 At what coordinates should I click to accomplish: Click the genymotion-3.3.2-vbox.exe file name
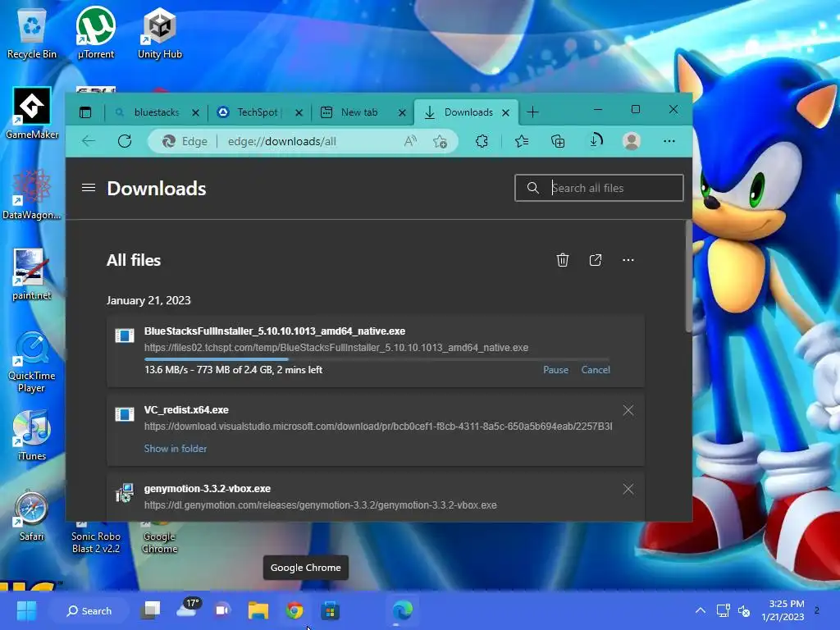[x=208, y=489]
